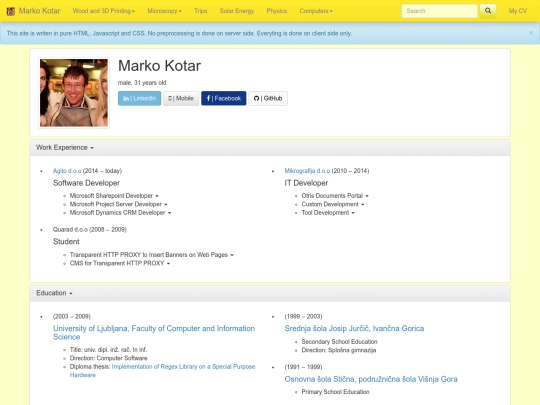
Task: Open University of Ljubljana faculty link
Action: [x=154, y=333]
